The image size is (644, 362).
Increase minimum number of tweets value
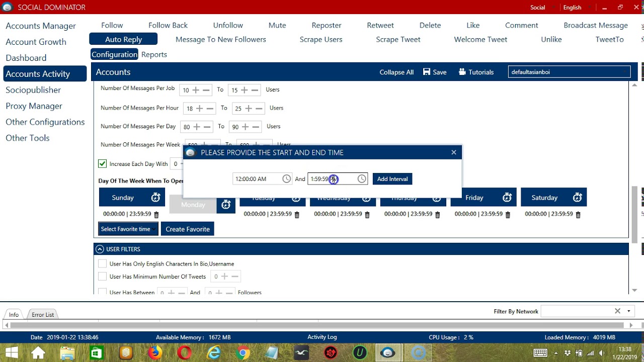pos(224,277)
